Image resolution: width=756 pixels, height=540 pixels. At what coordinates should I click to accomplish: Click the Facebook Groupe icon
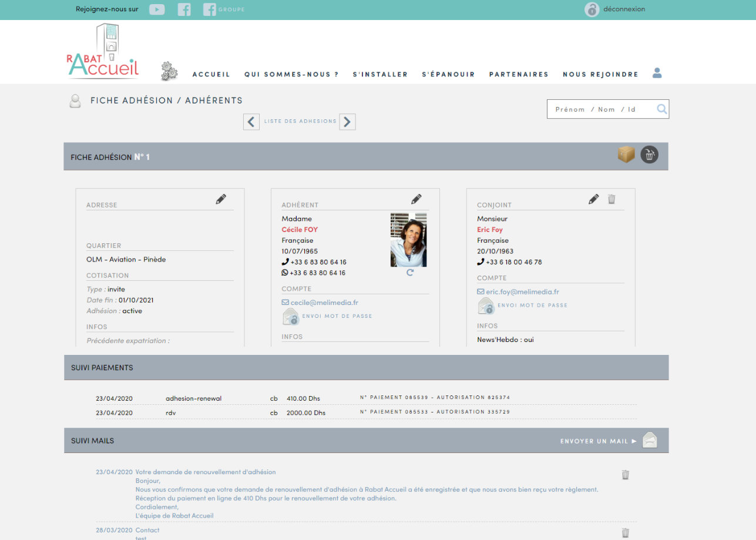point(210,9)
